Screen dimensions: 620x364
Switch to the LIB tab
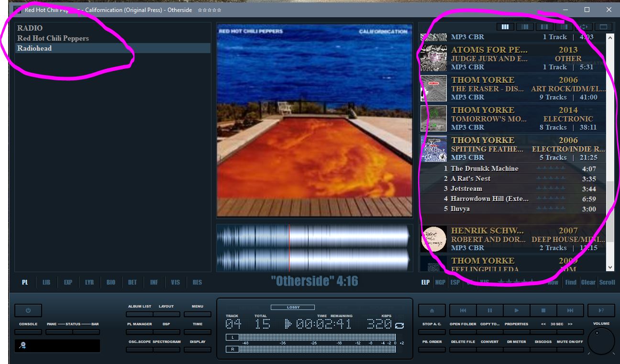coord(46,283)
